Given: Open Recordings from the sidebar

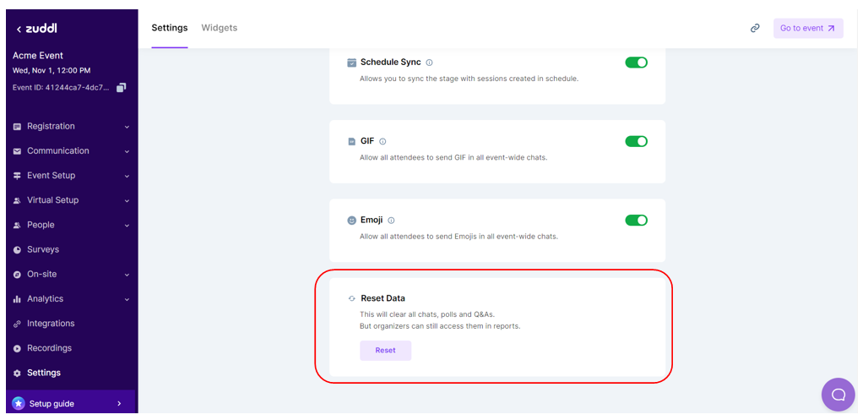Looking at the screenshot, I should tap(49, 348).
